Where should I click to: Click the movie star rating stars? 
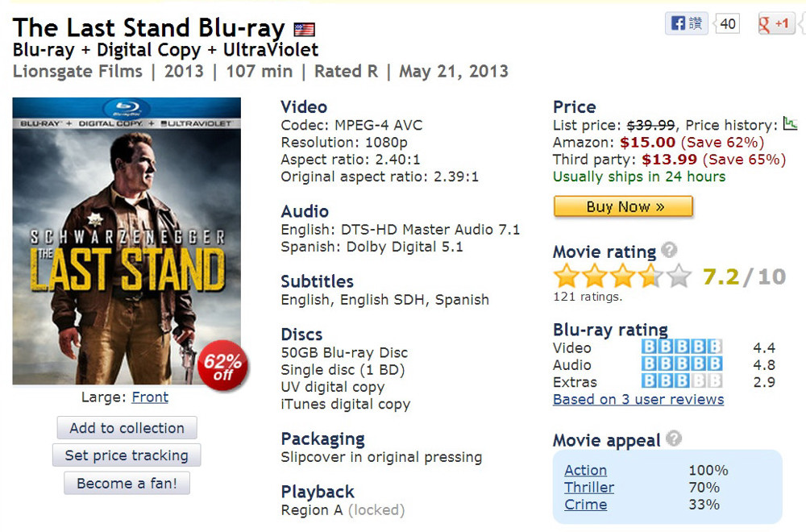(x=622, y=276)
